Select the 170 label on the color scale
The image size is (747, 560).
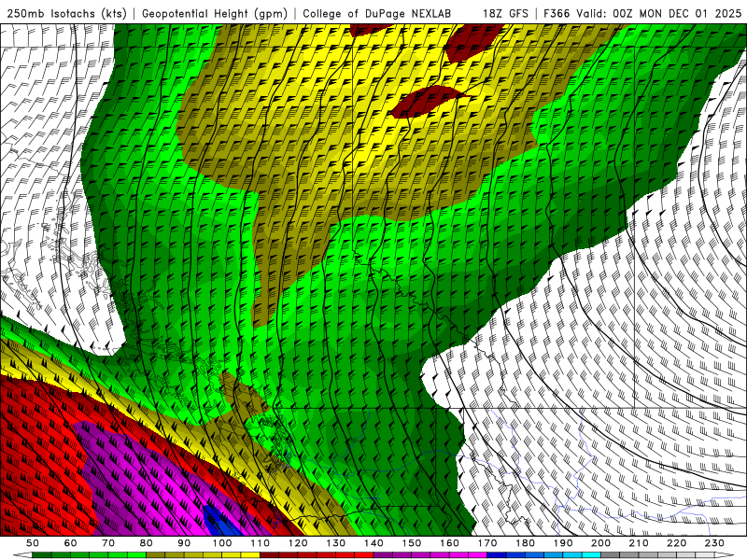[x=486, y=543]
